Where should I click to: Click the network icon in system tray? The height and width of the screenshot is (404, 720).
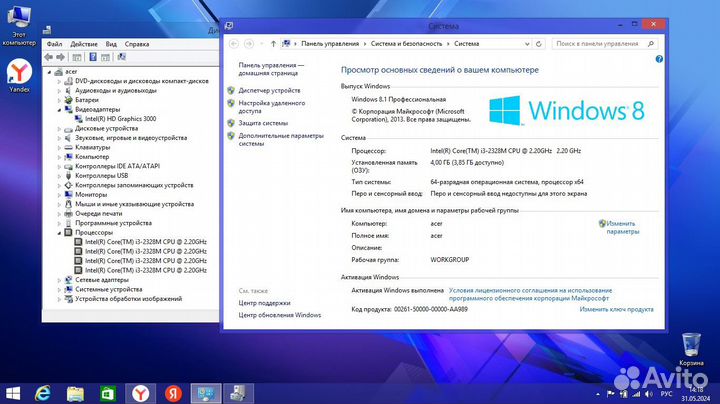(636, 394)
